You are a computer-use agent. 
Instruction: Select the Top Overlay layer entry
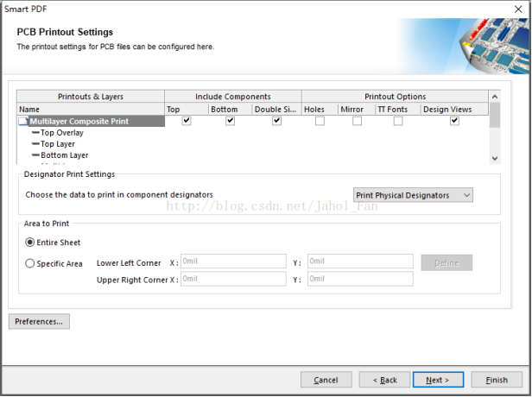click(62, 133)
